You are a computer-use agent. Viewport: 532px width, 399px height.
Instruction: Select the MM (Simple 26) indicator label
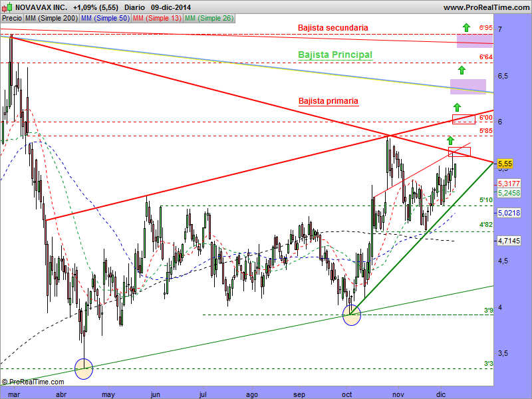(209, 19)
